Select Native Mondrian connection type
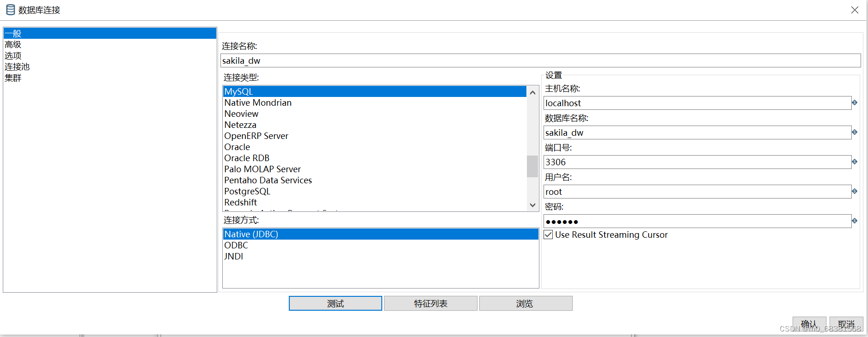 (375, 102)
